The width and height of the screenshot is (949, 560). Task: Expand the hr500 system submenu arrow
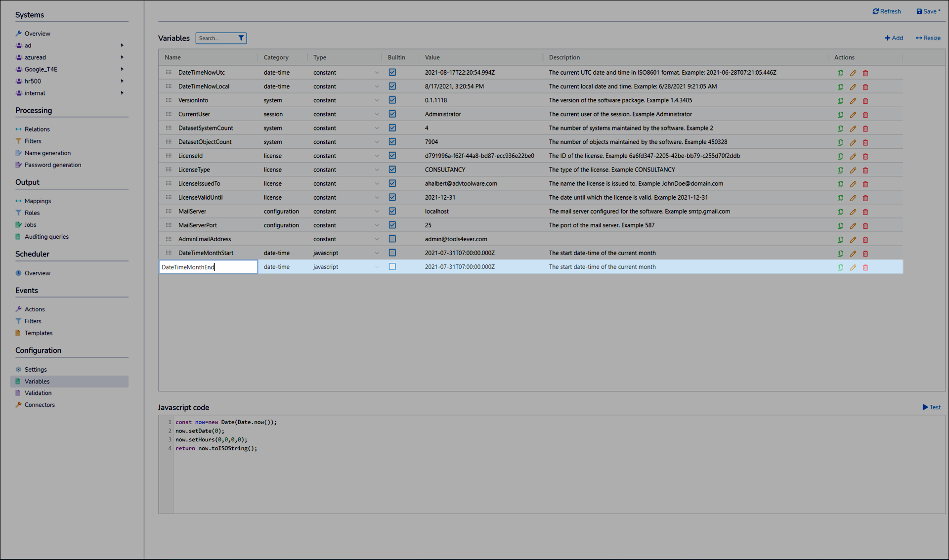pos(122,81)
